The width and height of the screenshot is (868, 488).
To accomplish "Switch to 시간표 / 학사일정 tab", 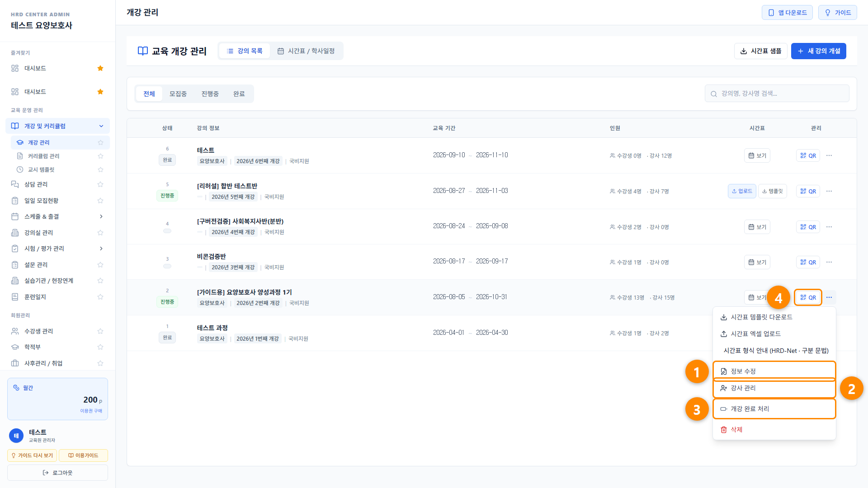I will click(x=306, y=51).
